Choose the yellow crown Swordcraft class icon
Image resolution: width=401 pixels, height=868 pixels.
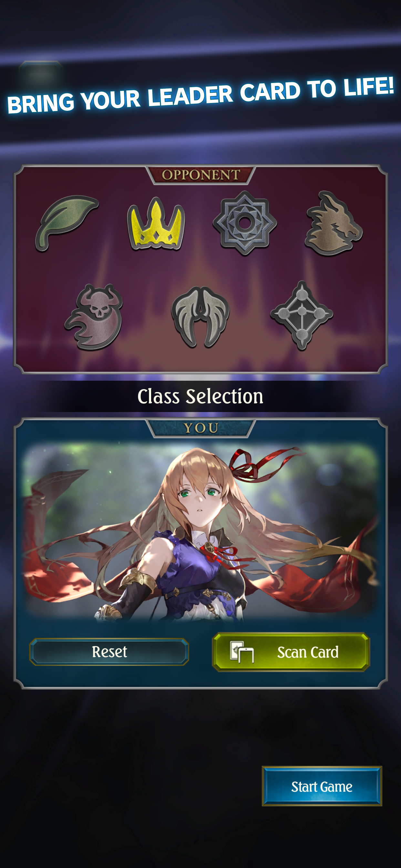point(156,223)
